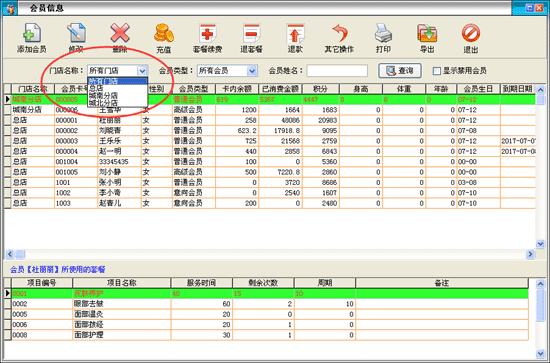Expand the 门店名称 store dropdown arrow
This screenshot has height=363, width=550.
click(x=142, y=71)
